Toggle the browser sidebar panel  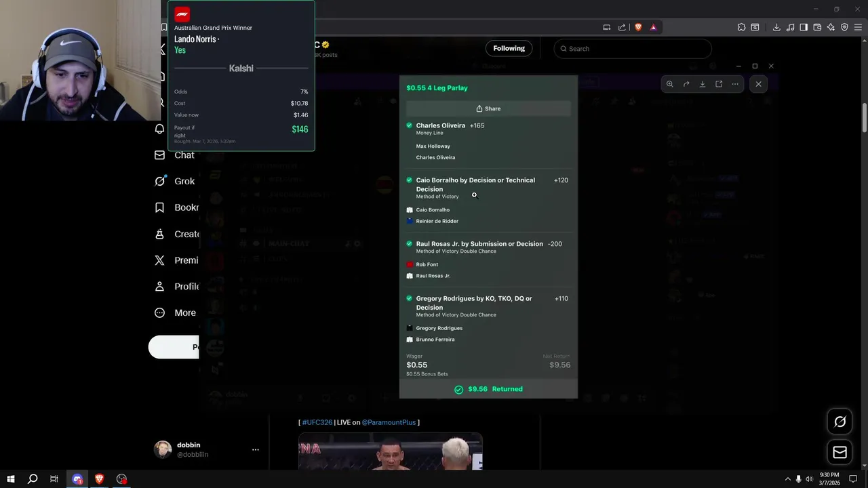coord(804,27)
